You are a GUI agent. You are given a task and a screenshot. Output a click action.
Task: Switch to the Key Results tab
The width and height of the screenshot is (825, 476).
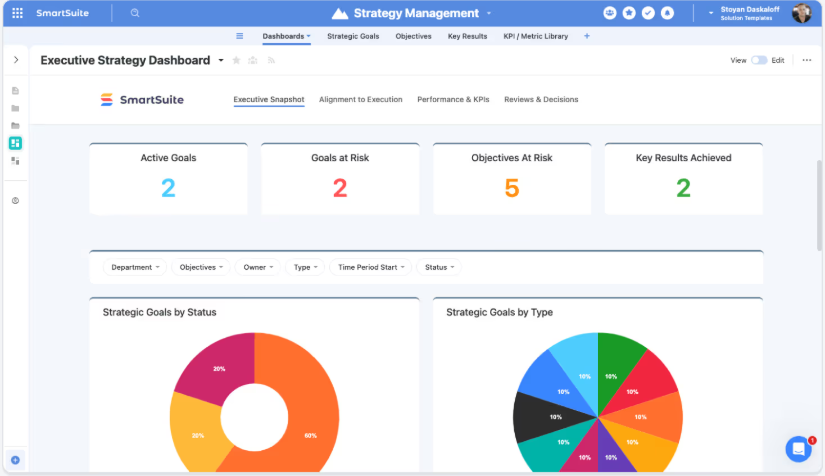pyautogui.click(x=467, y=36)
